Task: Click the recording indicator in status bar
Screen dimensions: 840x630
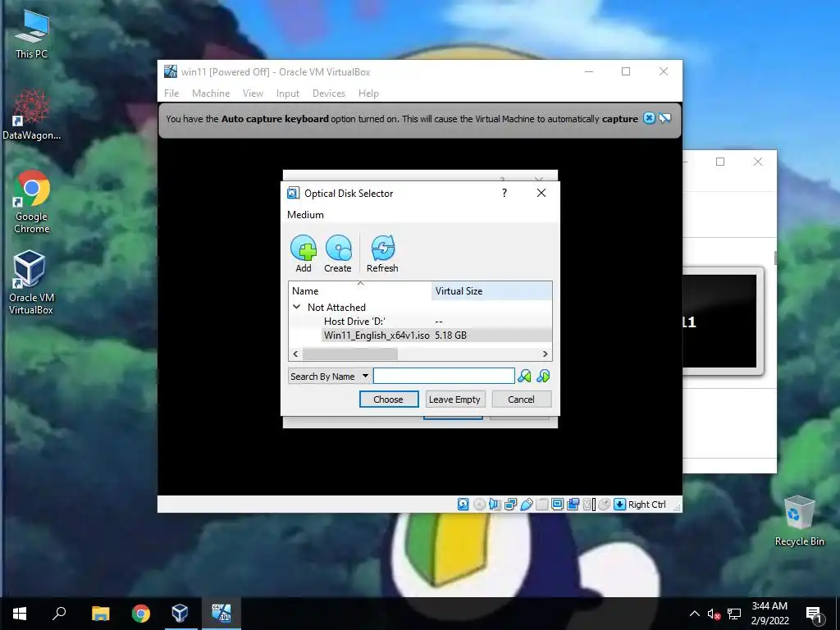Action: (x=573, y=504)
